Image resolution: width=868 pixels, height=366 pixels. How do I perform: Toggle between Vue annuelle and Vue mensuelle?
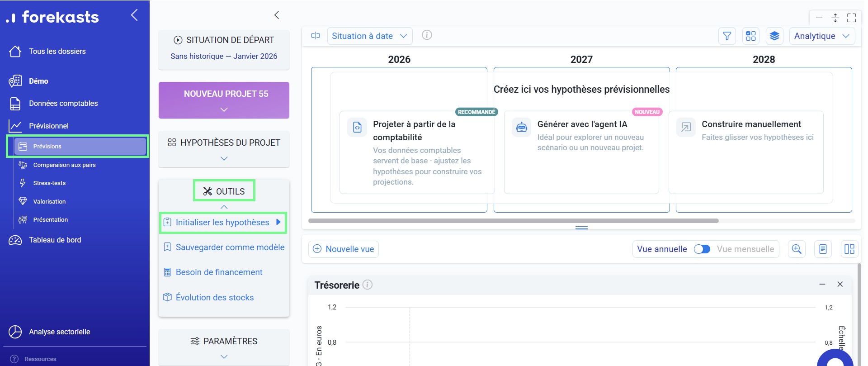(x=702, y=249)
